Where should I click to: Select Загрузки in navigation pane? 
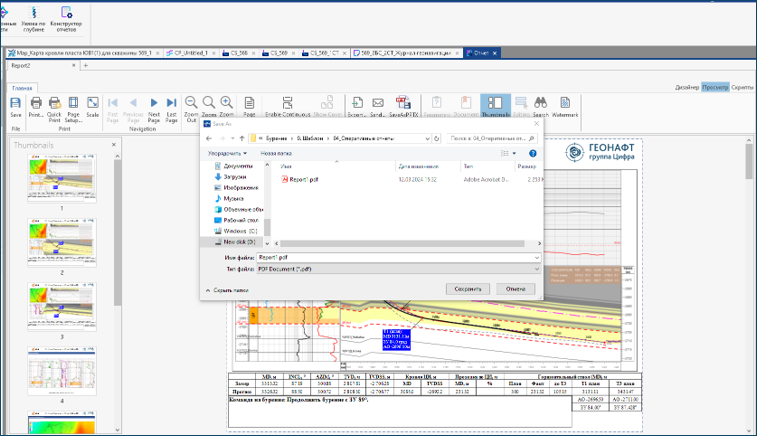pos(235,177)
